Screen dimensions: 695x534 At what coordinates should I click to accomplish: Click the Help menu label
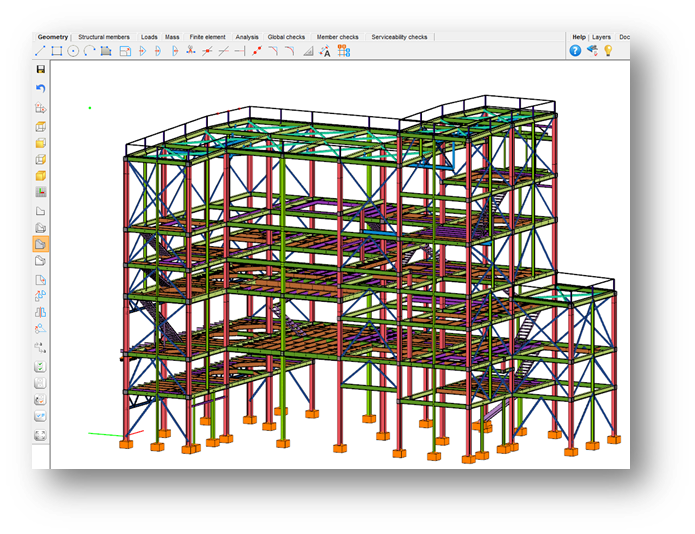[578, 37]
